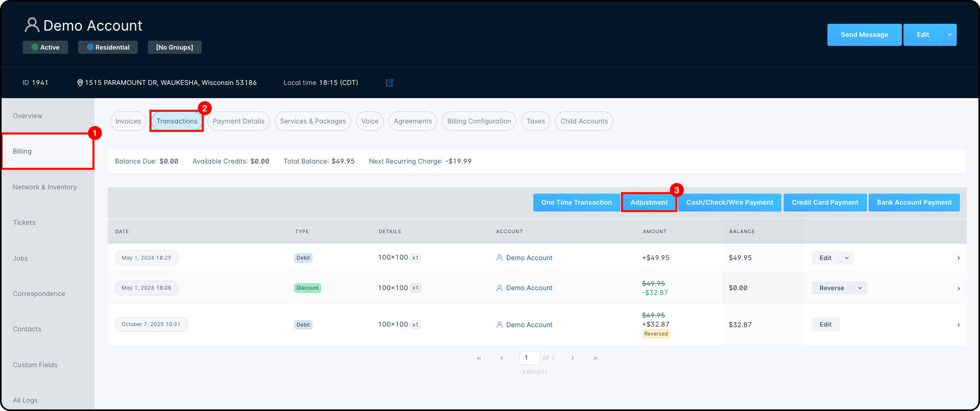Click the user icon beside Demo Account title
980x411 pixels.
tap(32, 25)
